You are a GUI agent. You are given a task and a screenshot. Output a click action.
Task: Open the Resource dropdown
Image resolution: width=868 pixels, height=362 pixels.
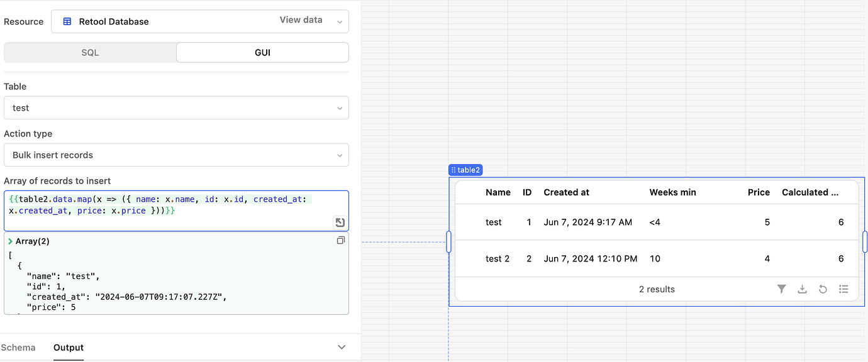(340, 21)
